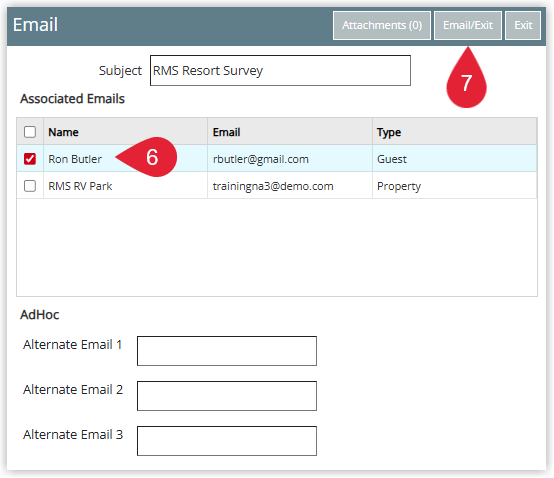Click the trainingna3@demo.com email cell
The height and width of the screenshot is (478, 554).
290,186
